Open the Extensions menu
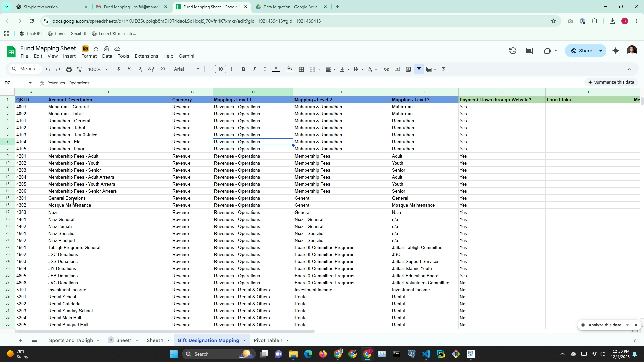Viewport: 644px width, 362px height. 146,56
